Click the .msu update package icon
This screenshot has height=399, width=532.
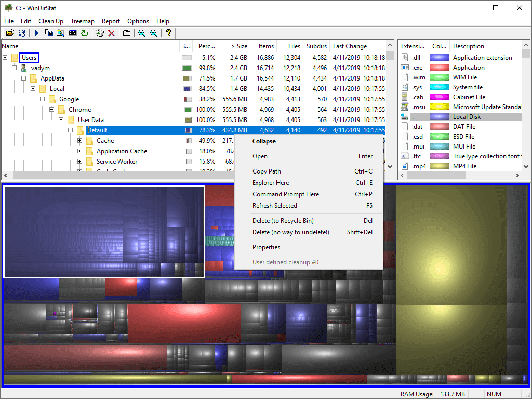pyautogui.click(x=404, y=107)
